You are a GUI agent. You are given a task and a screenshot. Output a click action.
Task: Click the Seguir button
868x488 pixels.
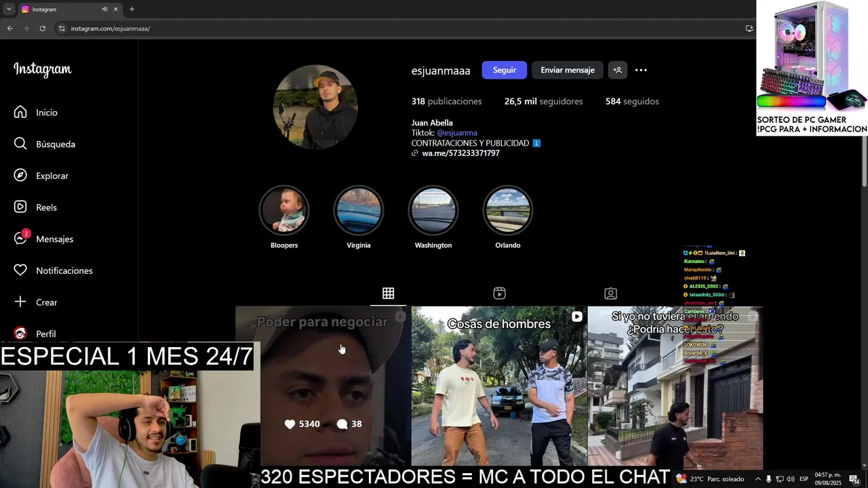coord(505,70)
